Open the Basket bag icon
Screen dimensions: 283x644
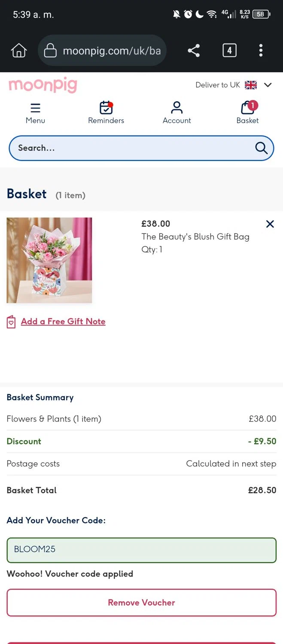(x=248, y=108)
